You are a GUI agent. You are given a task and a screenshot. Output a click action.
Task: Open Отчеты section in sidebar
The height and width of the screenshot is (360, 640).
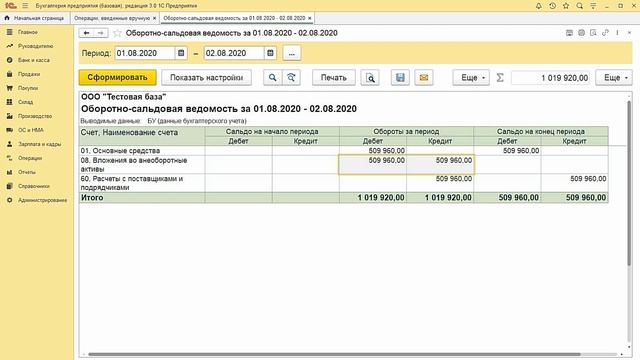coord(27,172)
